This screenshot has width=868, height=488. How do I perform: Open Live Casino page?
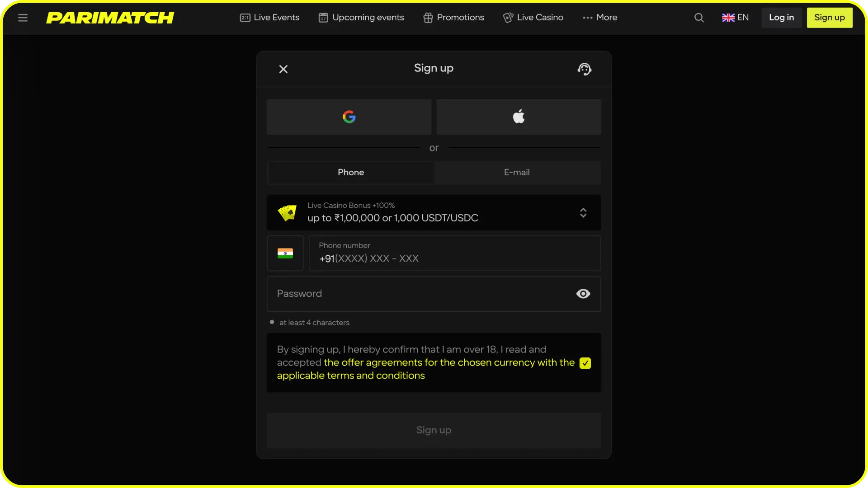pos(533,18)
